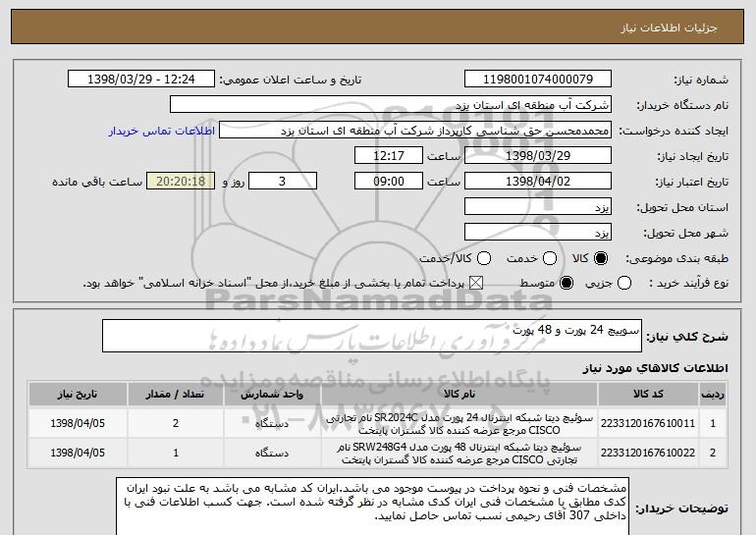Screen dimensions: 756x535
Task: Click the جزئیات اطلاعات نیاز header title
Action: click(x=669, y=27)
